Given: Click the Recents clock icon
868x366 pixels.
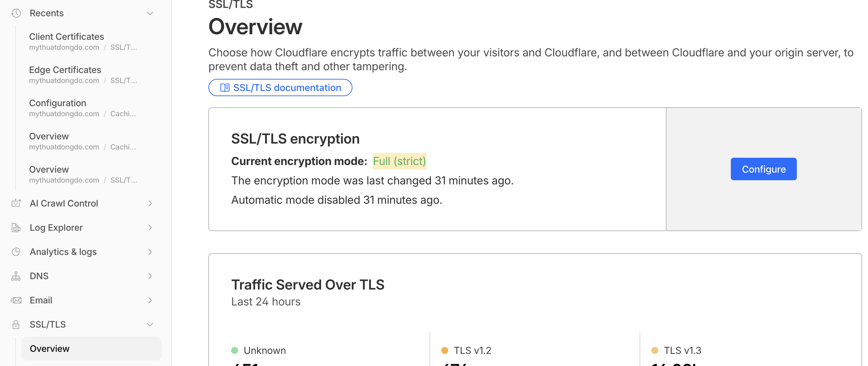Looking at the screenshot, I should pos(16,13).
